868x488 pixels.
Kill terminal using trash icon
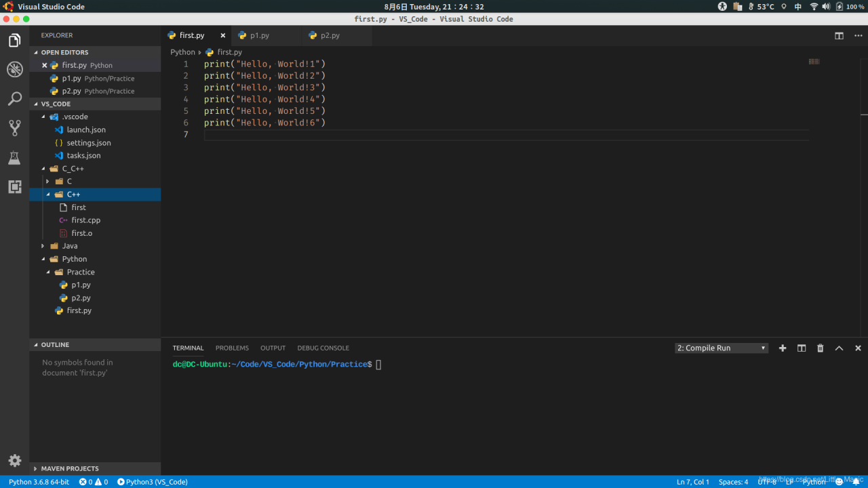[x=820, y=348]
